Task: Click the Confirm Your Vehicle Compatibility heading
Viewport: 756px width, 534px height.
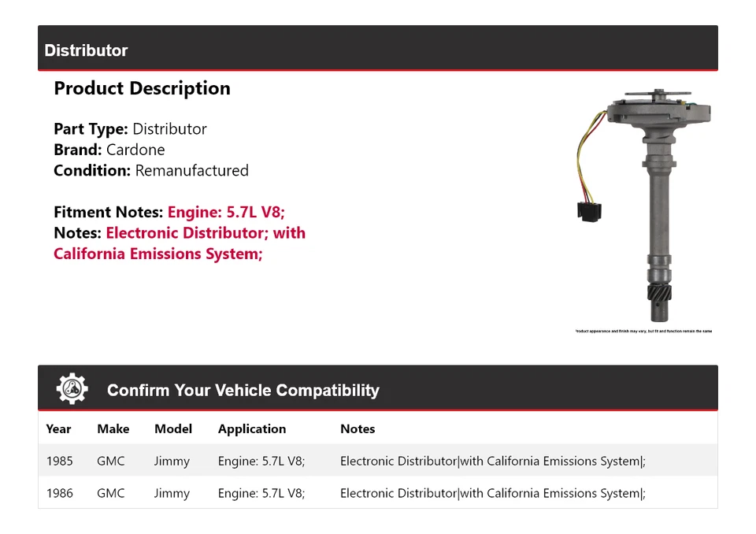Action: click(243, 390)
